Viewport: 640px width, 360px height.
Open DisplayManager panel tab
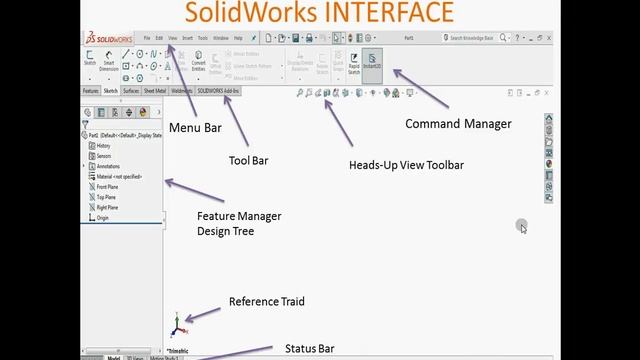pyautogui.click(x=143, y=112)
